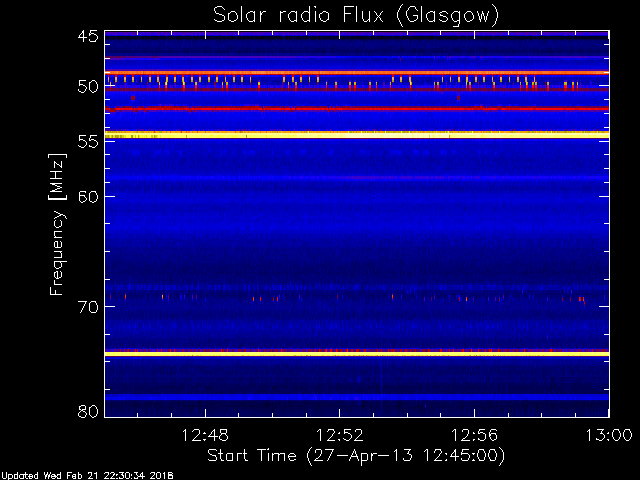Click the 50 frequency tick label
The width and height of the screenshot is (640, 480).
point(88,87)
